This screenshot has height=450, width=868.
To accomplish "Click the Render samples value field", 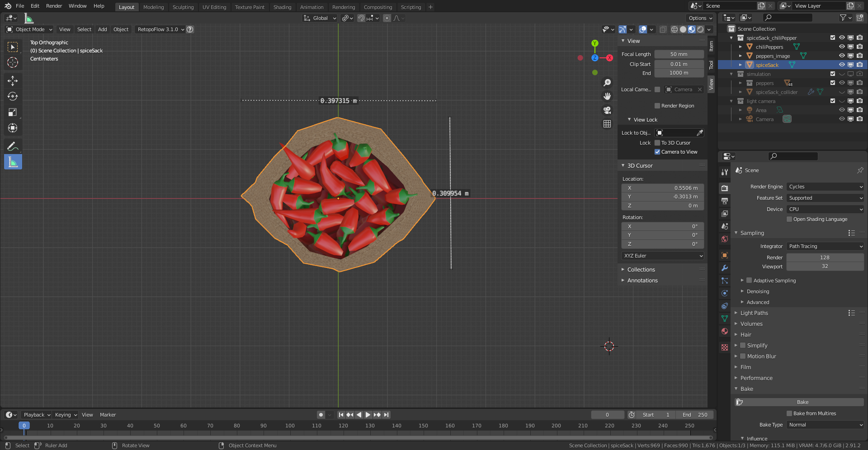I will 825,258.
